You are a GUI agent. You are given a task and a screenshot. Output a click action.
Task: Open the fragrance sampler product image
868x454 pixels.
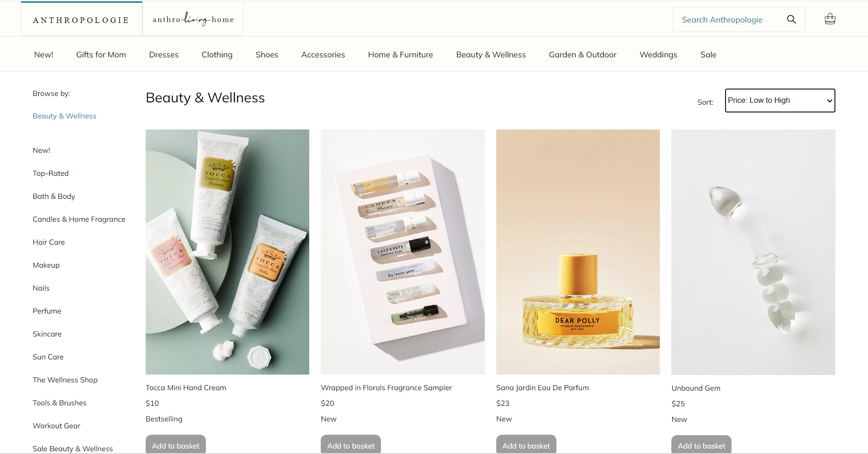403,252
